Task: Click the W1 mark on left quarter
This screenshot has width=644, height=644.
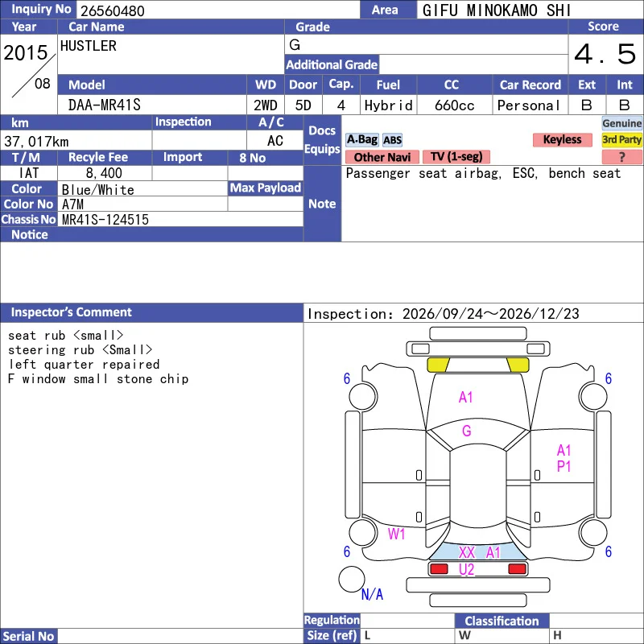Action: (x=396, y=534)
